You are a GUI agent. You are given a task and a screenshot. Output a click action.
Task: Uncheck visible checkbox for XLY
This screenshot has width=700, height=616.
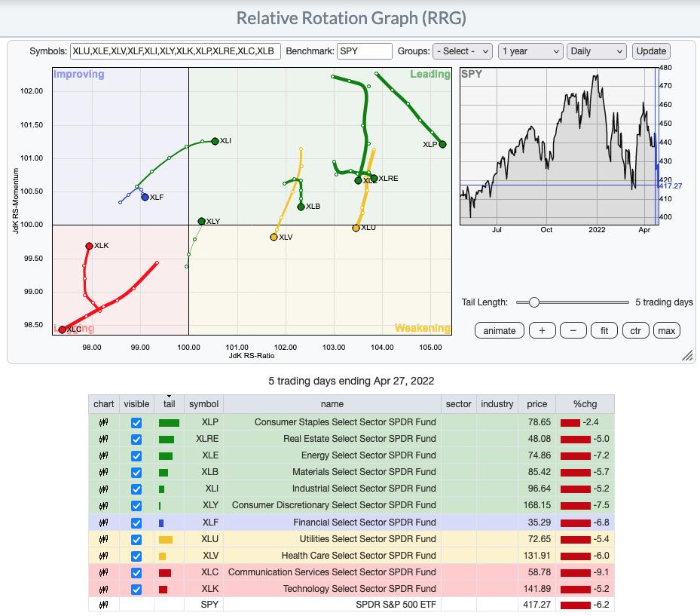point(136,506)
